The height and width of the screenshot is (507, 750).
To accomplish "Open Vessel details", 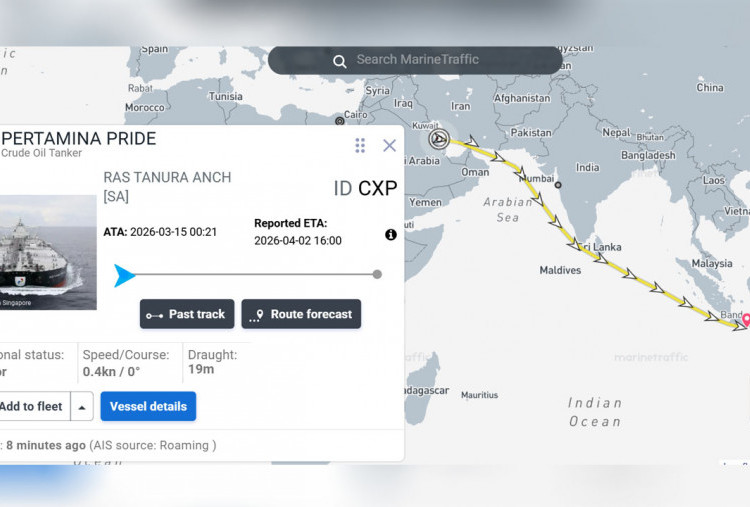I will [x=148, y=406].
